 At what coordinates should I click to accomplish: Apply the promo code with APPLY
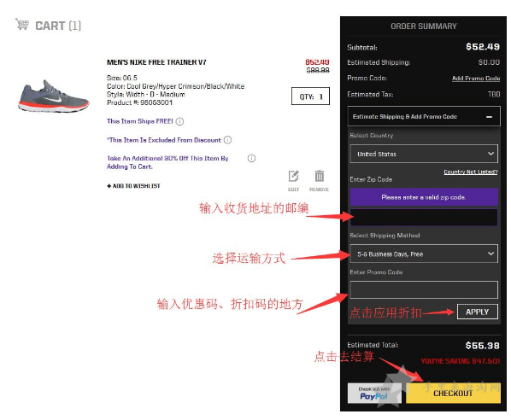(478, 312)
